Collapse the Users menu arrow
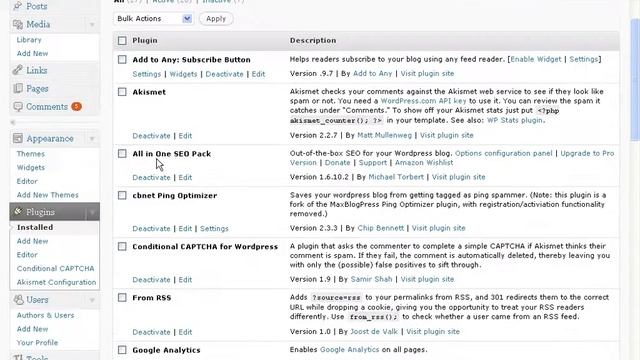The height and width of the screenshot is (360, 640). coord(92,300)
